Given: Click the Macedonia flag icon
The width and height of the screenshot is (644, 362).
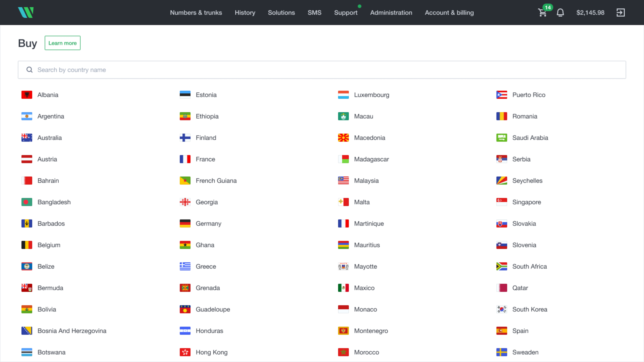Looking at the screenshot, I should [343, 138].
